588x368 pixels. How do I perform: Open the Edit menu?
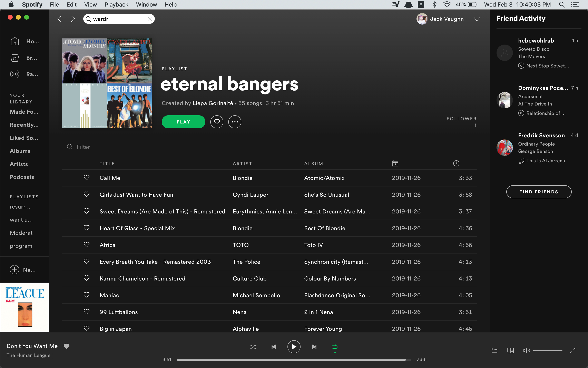[71, 5]
